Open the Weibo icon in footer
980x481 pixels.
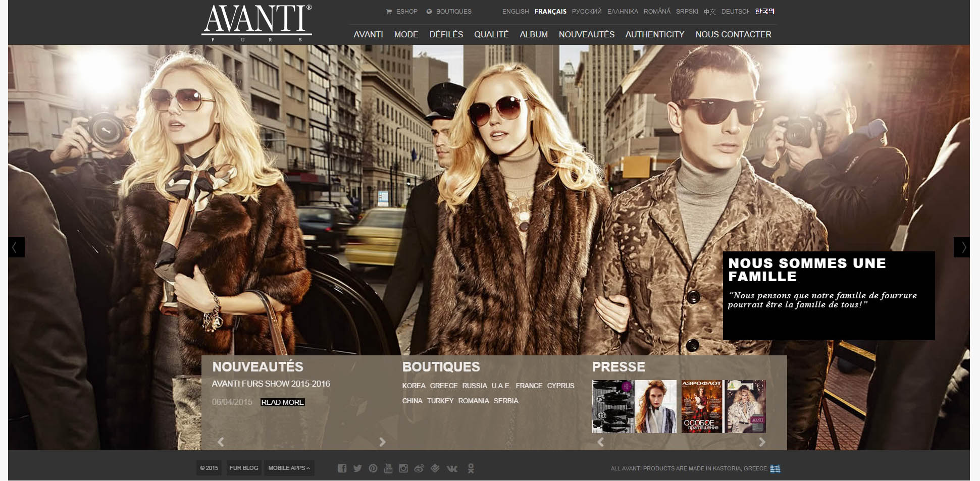[x=419, y=468]
